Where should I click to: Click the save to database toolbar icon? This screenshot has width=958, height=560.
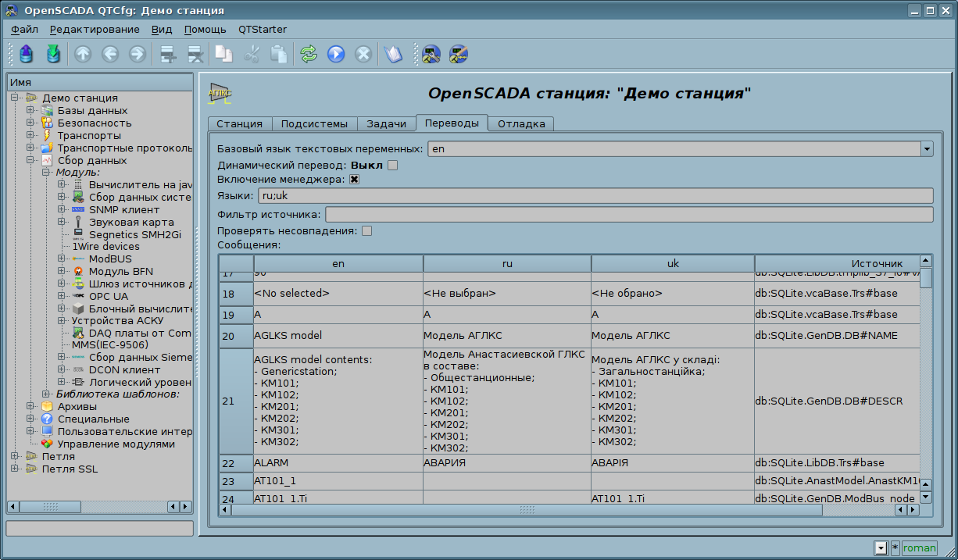tap(53, 54)
